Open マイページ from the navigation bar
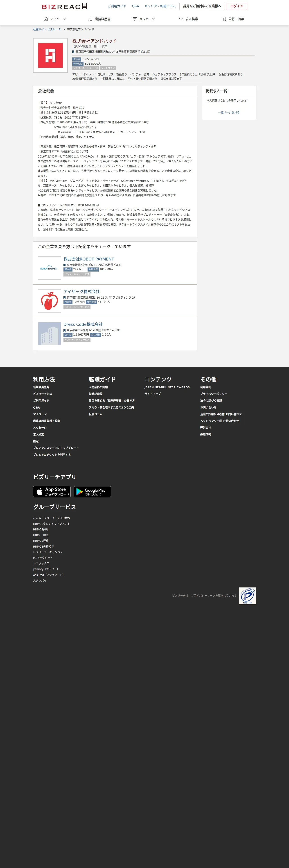Image resolution: width=289 pixels, height=868 pixels. 55,19
